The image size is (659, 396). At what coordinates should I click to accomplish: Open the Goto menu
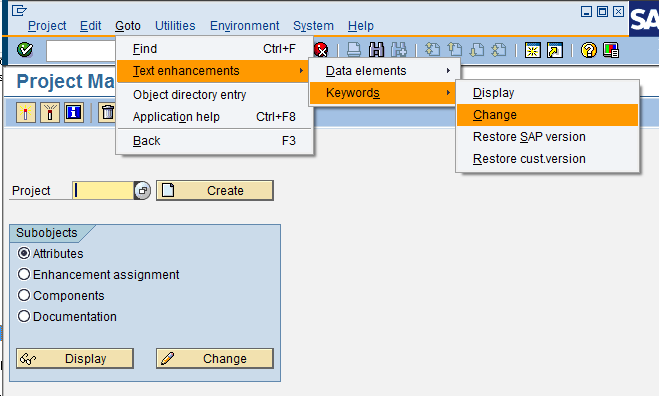point(128,26)
